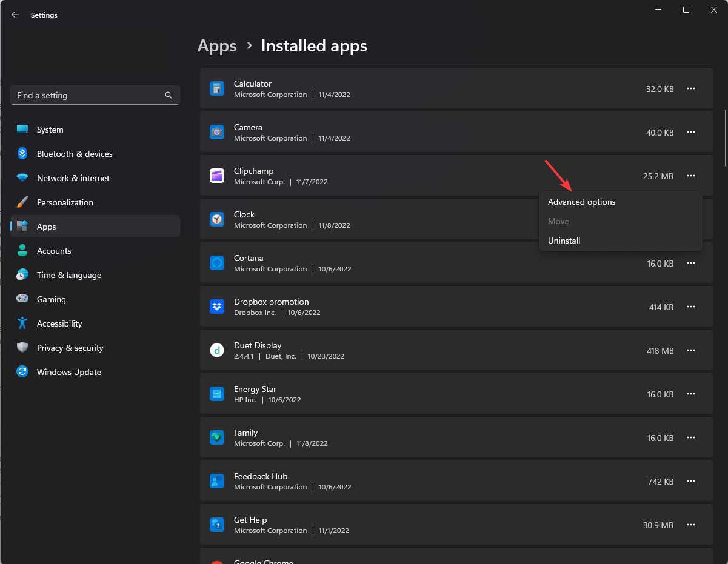Select the Clipchamp app name
The height and width of the screenshot is (564, 728).
(x=254, y=171)
